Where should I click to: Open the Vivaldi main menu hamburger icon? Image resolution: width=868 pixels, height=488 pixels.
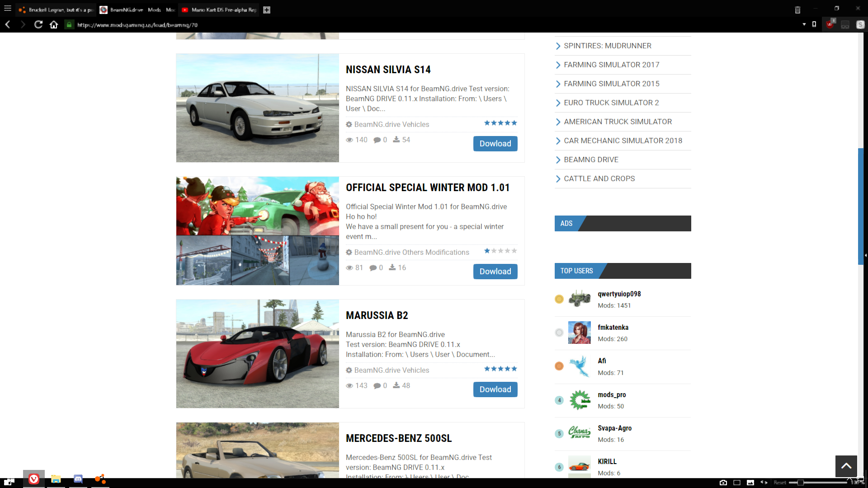pyautogui.click(x=8, y=9)
